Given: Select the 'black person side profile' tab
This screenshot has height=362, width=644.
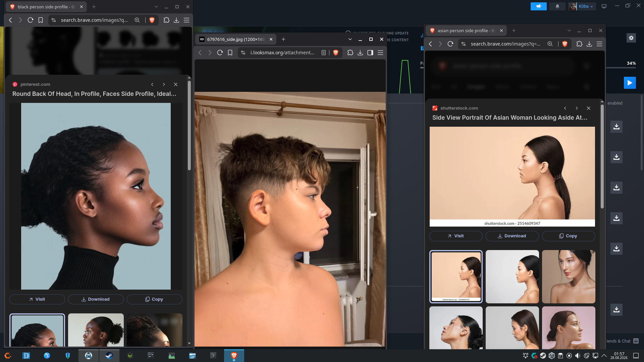Looking at the screenshot, I should pyautogui.click(x=47, y=7).
